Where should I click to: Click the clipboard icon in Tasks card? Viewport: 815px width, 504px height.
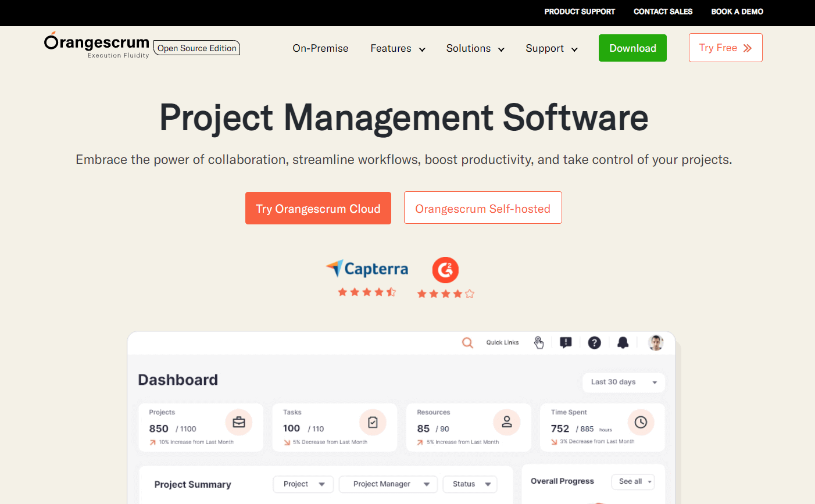point(373,423)
